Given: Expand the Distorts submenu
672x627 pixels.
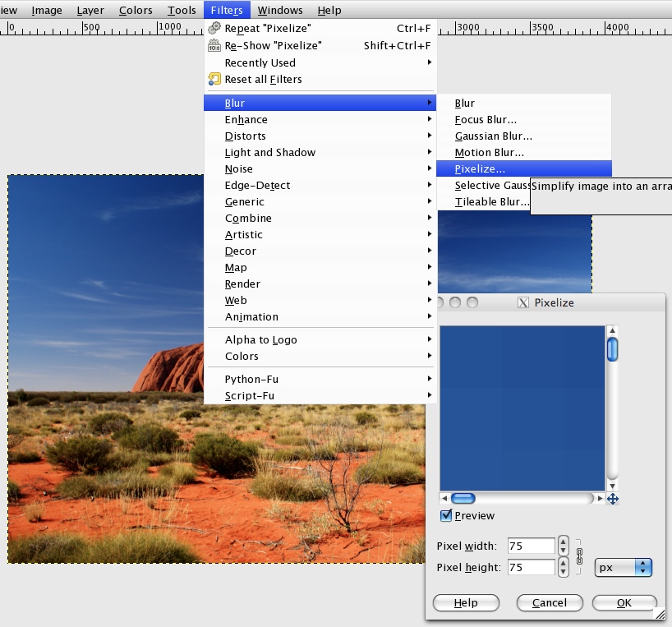Looking at the screenshot, I should tap(320, 136).
